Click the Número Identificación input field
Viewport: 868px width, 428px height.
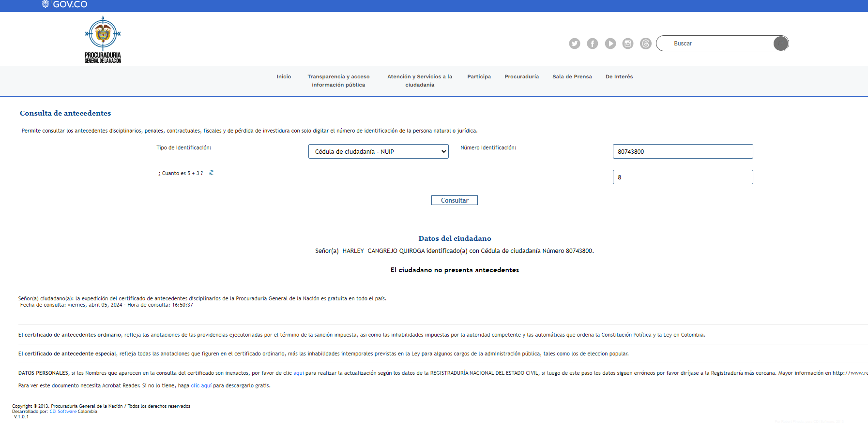tap(682, 151)
